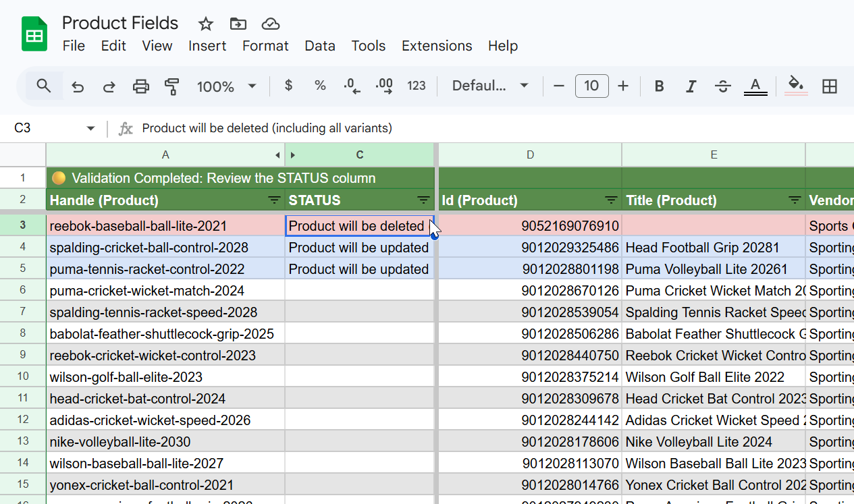Open the Extensions menu

pyautogui.click(x=436, y=46)
